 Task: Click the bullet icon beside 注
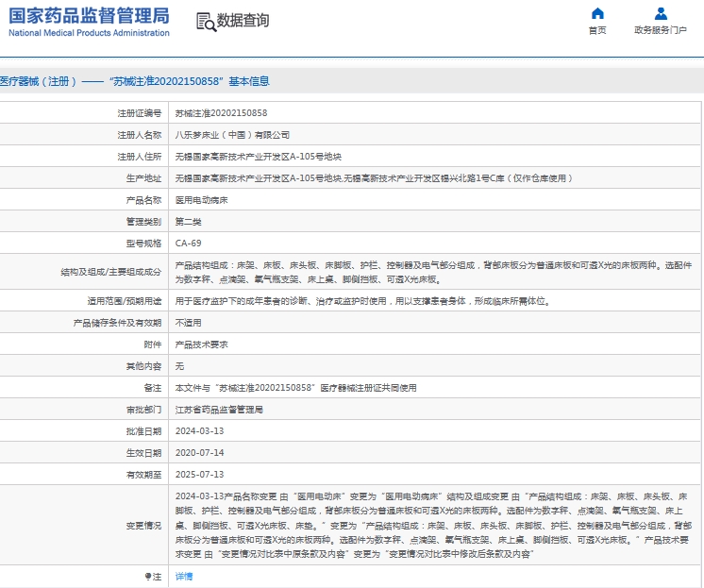(x=148, y=576)
